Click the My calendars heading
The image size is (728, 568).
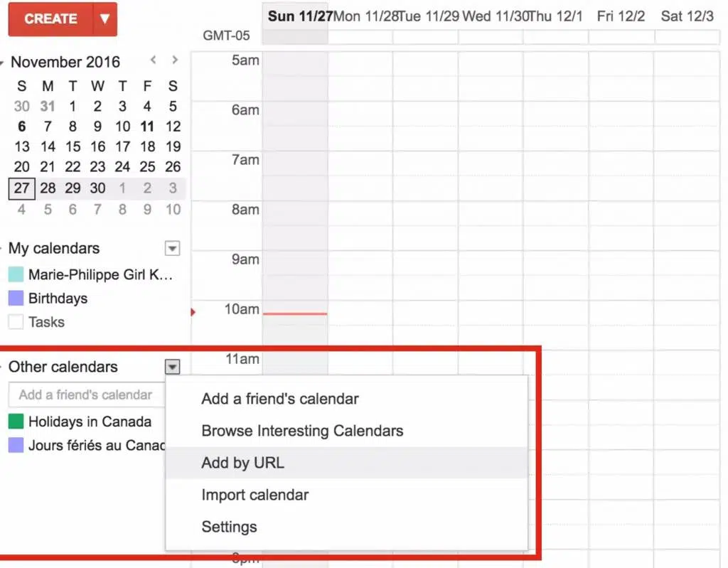point(54,249)
